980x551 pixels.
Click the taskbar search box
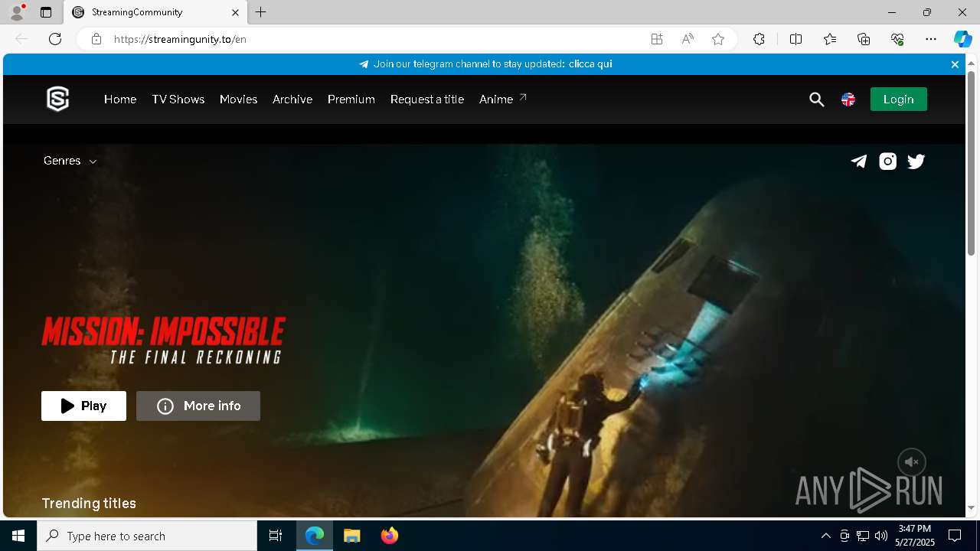(147, 536)
